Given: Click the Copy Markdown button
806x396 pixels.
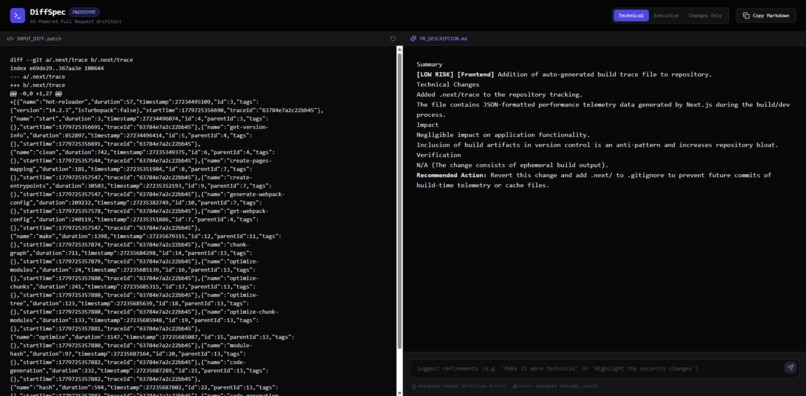Looking at the screenshot, I should pyautogui.click(x=765, y=15).
